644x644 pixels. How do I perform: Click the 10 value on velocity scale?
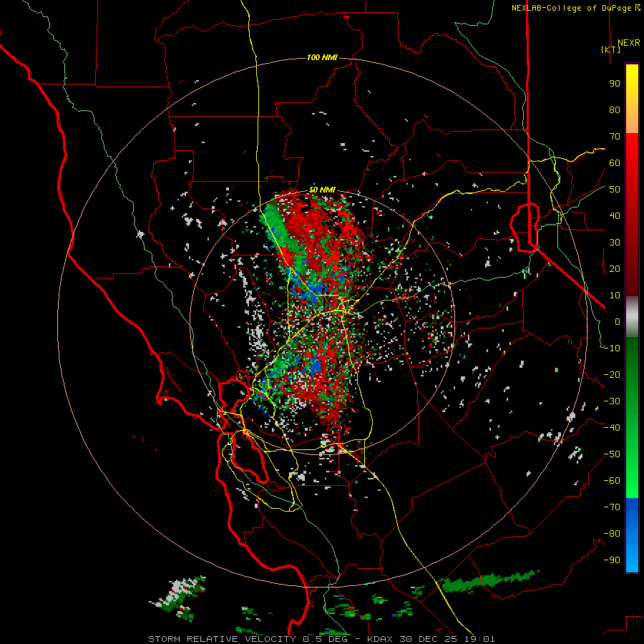coord(615,296)
